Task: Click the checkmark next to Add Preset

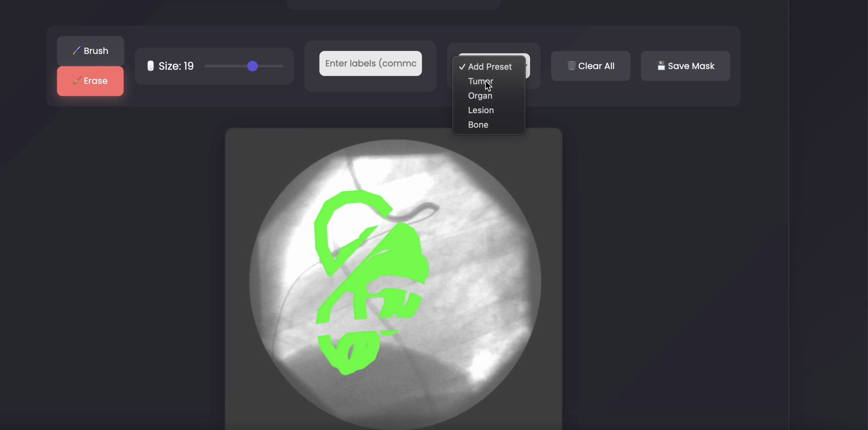Action: [x=462, y=67]
